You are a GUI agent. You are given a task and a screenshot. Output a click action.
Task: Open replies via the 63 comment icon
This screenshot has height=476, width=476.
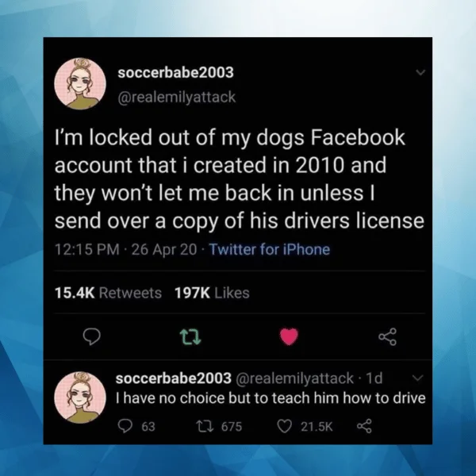point(125,426)
